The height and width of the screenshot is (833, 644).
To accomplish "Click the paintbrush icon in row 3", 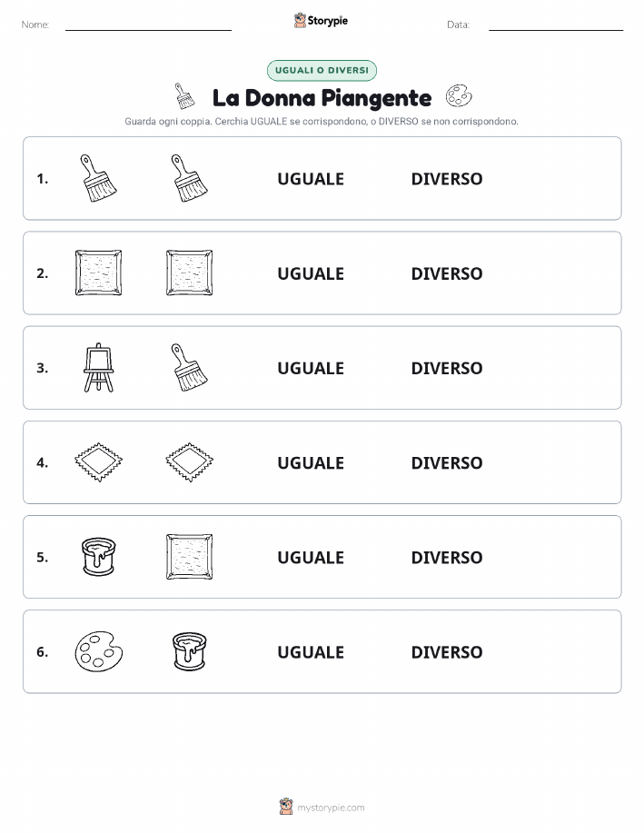I will 189,368.
